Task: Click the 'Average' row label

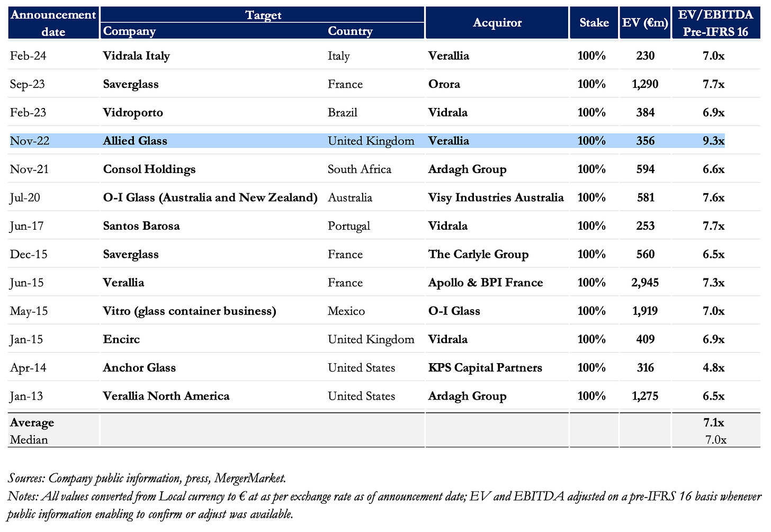Action: point(32,422)
